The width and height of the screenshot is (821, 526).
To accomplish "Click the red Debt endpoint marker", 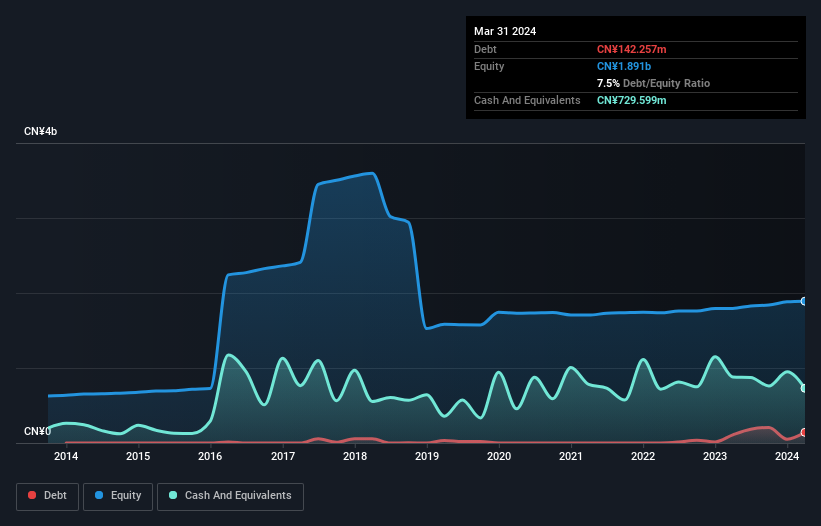I will point(804,432).
